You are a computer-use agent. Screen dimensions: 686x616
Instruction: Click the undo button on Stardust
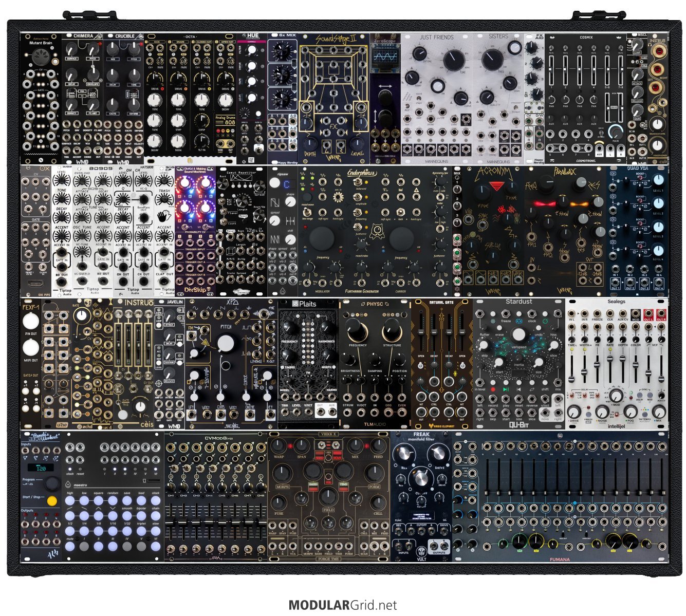click(539, 328)
